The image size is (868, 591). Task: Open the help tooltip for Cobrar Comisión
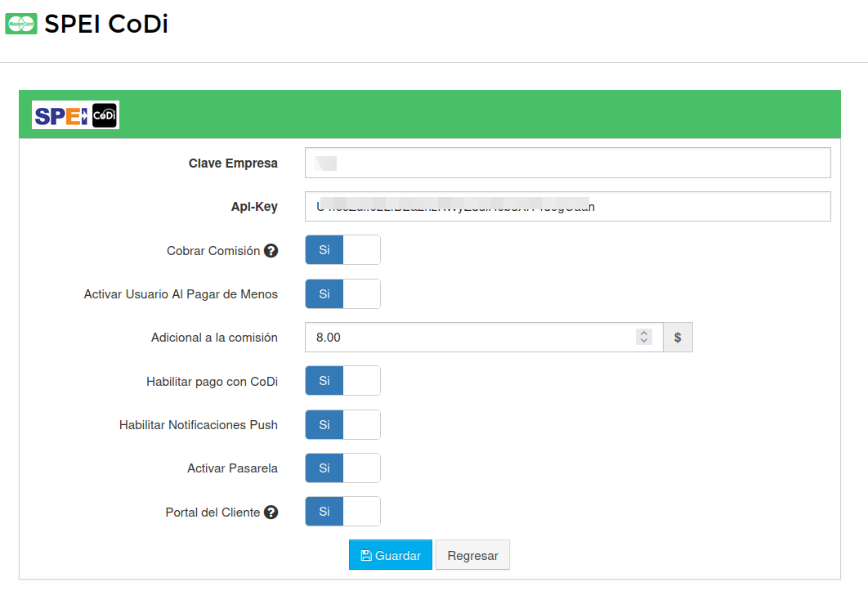271,251
